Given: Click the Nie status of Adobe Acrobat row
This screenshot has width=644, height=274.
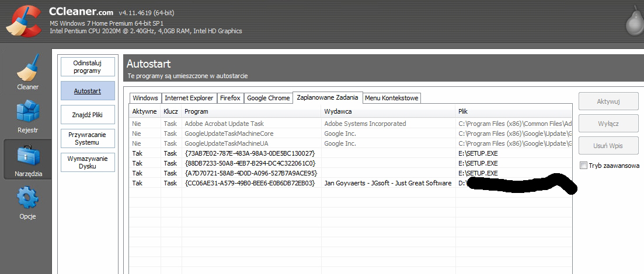Looking at the screenshot, I should (137, 124).
